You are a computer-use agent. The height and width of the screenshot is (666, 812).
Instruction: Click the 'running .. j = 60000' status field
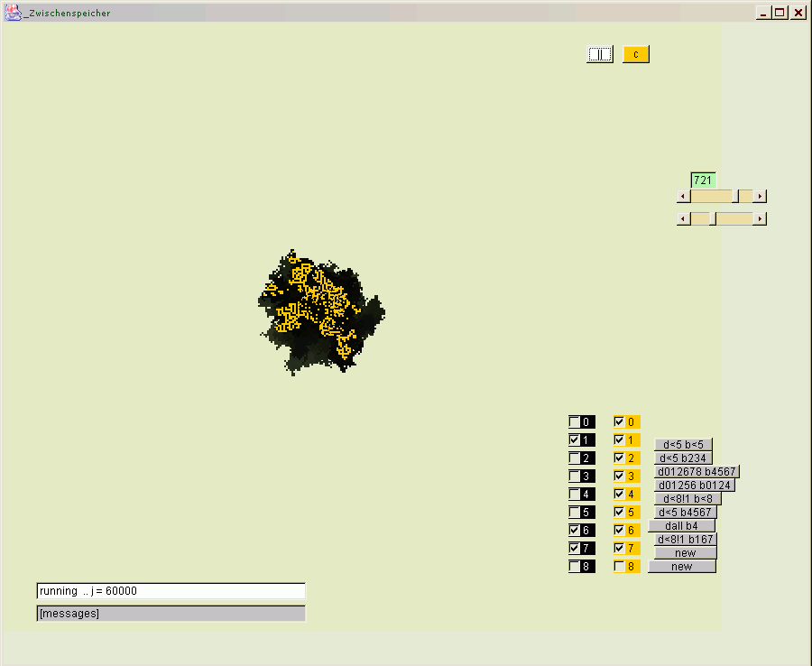[x=171, y=591]
